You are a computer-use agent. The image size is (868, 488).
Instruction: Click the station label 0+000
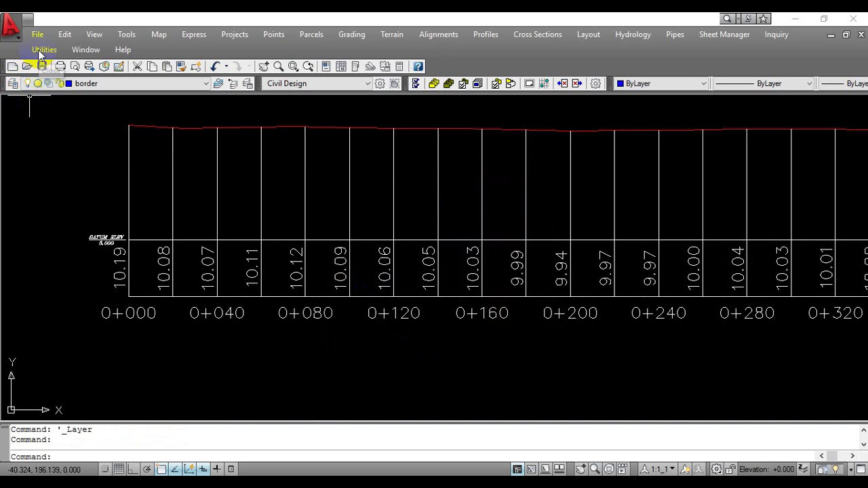click(128, 313)
